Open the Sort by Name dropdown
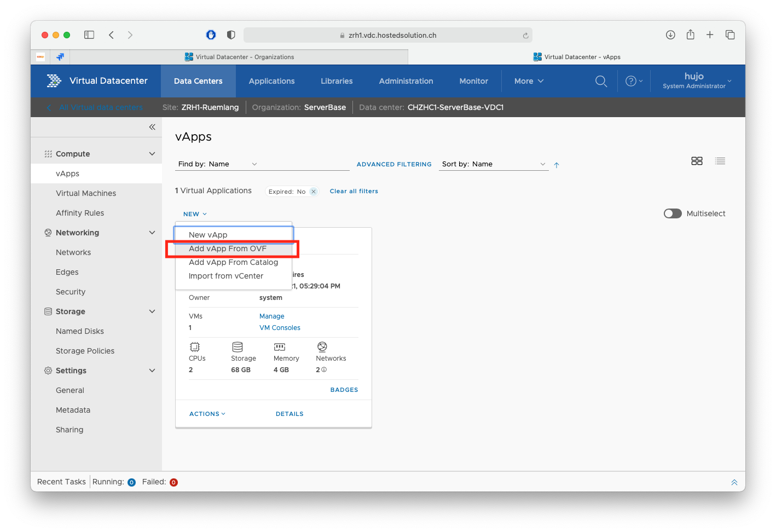This screenshot has width=776, height=532. tap(494, 164)
